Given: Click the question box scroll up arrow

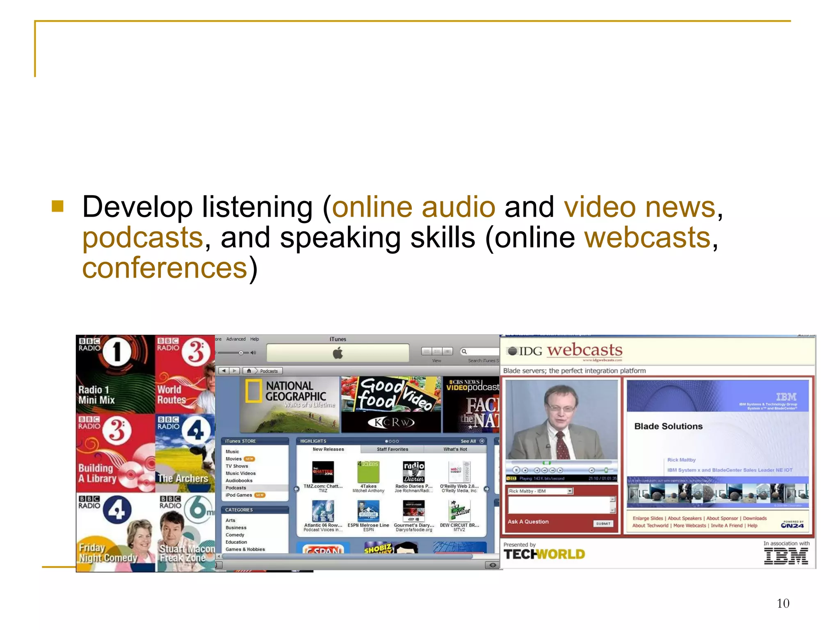Looking at the screenshot, I should pyautogui.click(x=613, y=500).
